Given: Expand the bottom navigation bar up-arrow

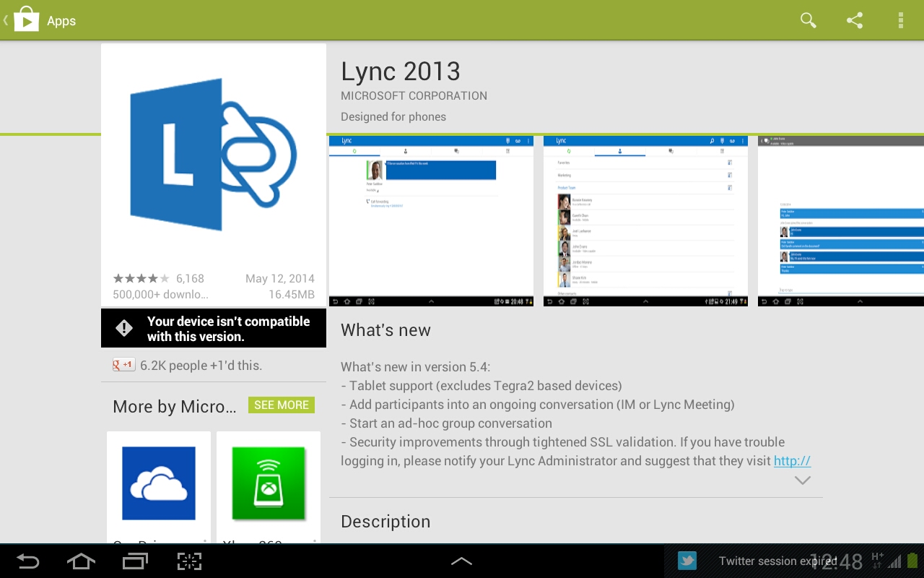Looking at the screenshot, I should tap(461, 561).
